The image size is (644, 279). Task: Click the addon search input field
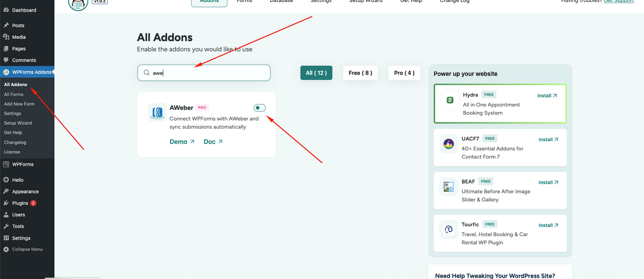pyautogui.click(x=209, y=73)
